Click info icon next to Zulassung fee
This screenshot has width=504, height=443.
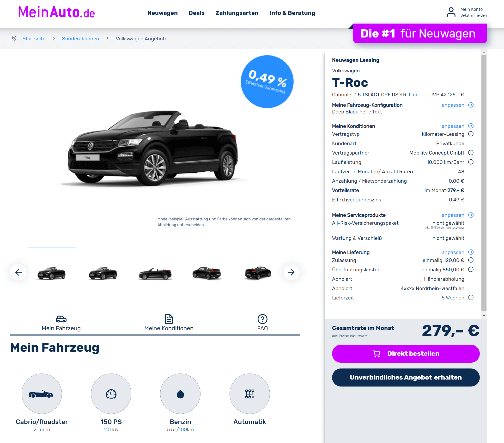(471, 260)
